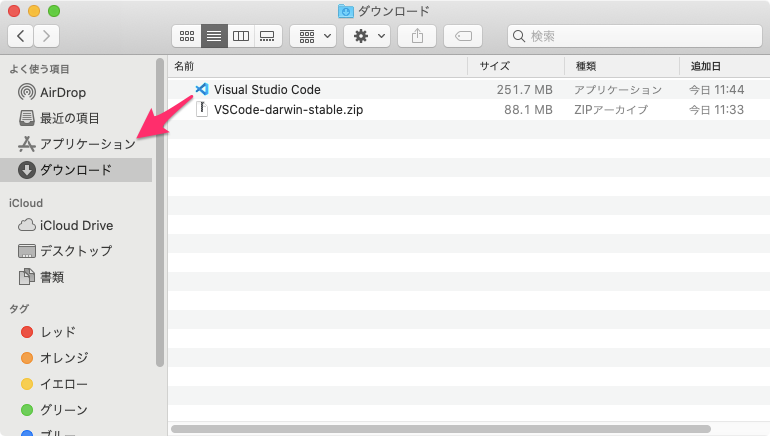The width and height of the screenshot is (770, 436).
Task: Sort by 種類 column header
Action: pos(622,66)
